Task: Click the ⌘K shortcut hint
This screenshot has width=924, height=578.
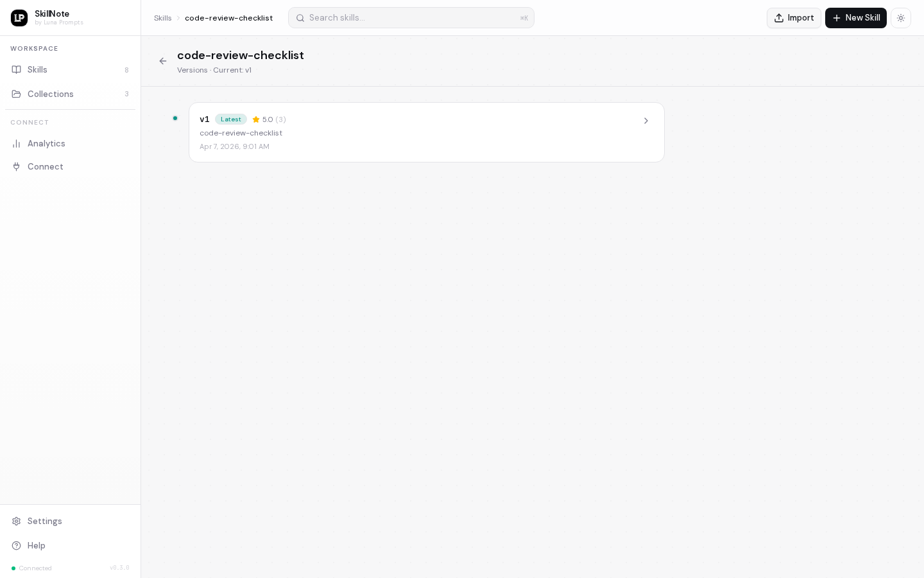Action: (524, 18)
